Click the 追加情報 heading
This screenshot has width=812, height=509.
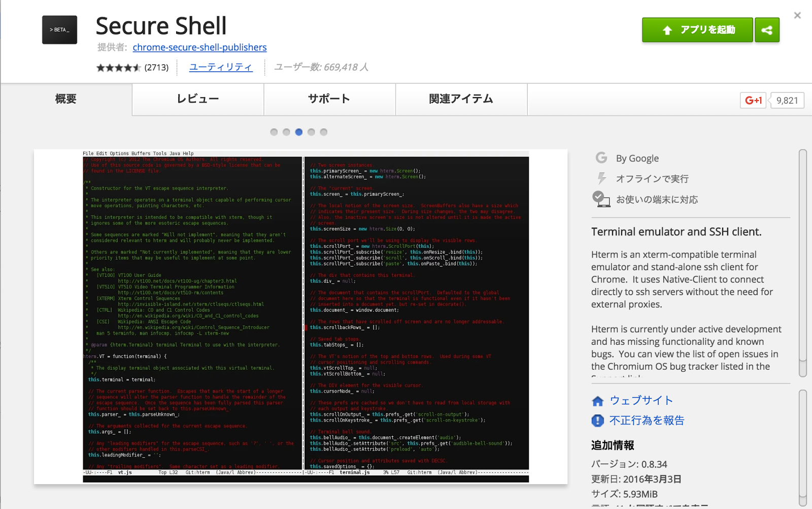pos(613,446)
